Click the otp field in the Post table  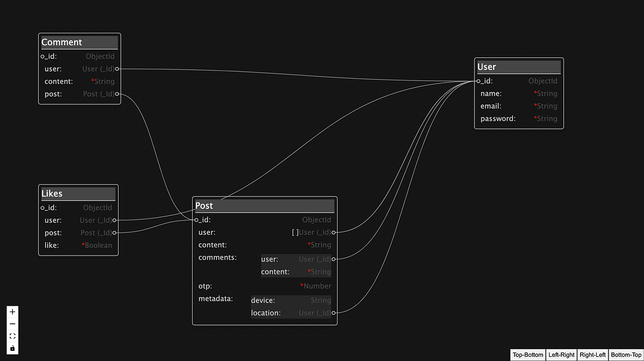coord(263,286)
